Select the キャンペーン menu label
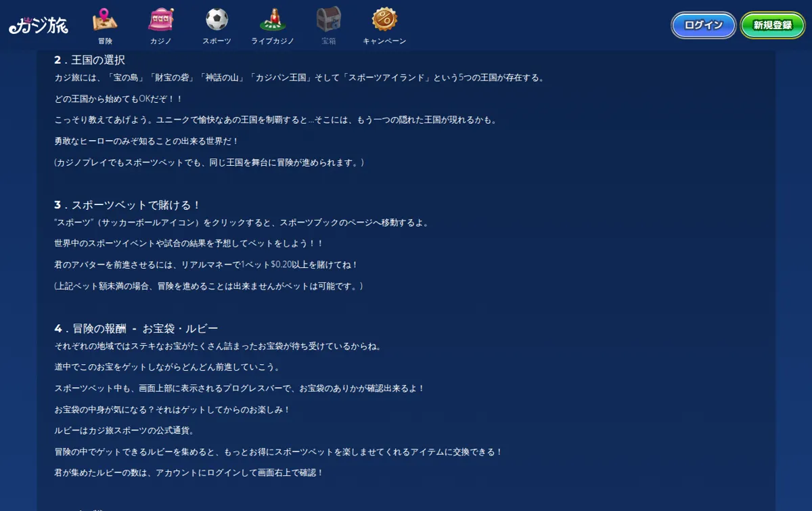Image resolution: width=812 pixels, height=511 pixels. click(384, 41)
